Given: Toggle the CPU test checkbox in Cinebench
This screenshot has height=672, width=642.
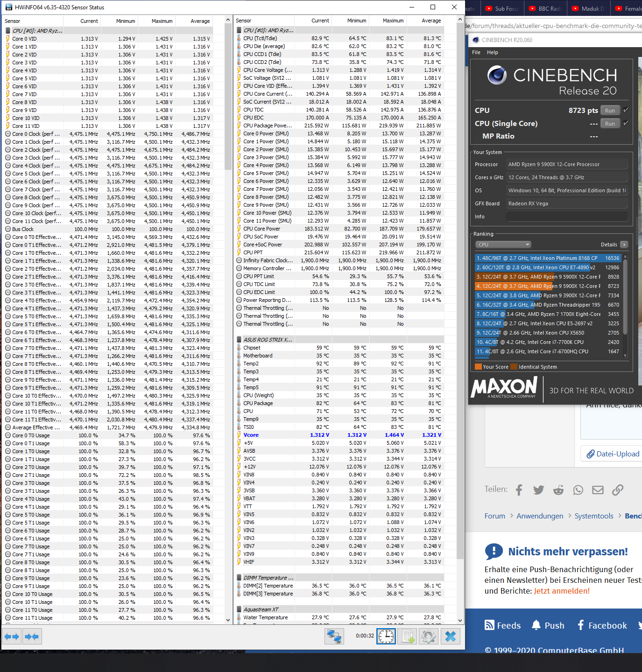Looking at the screenshot, I should (x=626, y=110).
